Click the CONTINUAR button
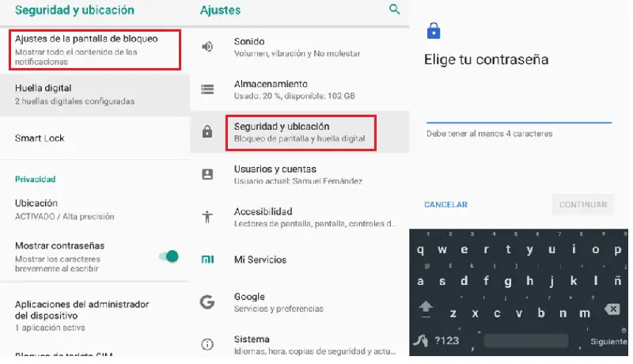Viewport: 633px width, 364px height. point(583,205)
